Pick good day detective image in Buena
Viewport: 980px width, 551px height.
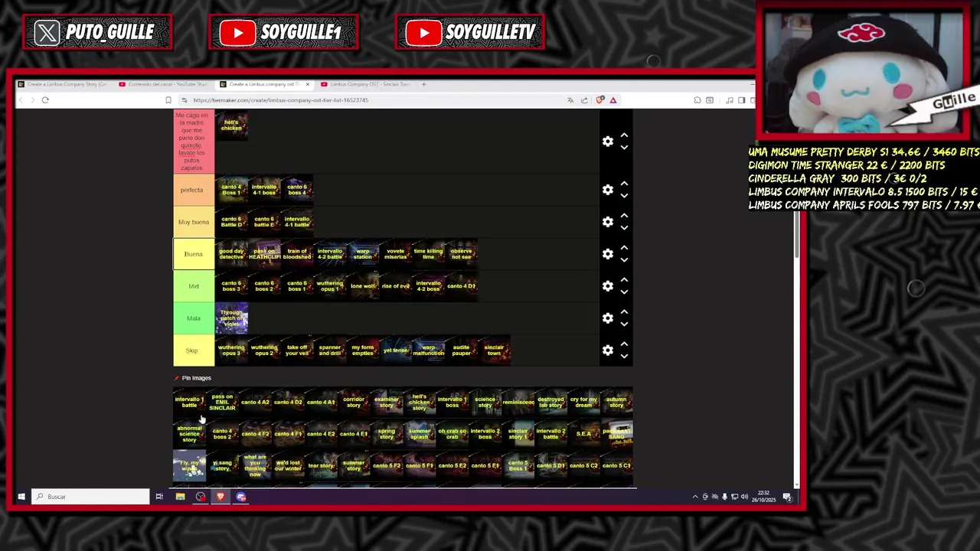point(231,254)
